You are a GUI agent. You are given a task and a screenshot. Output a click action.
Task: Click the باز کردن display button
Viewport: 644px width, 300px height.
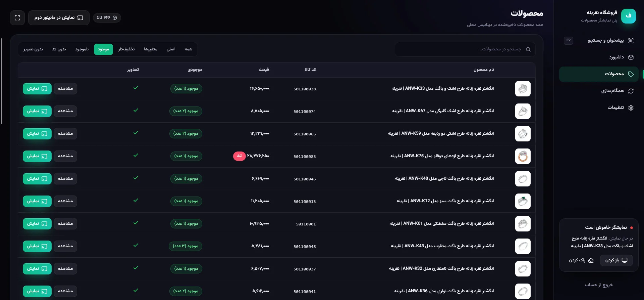coord(616,260)
